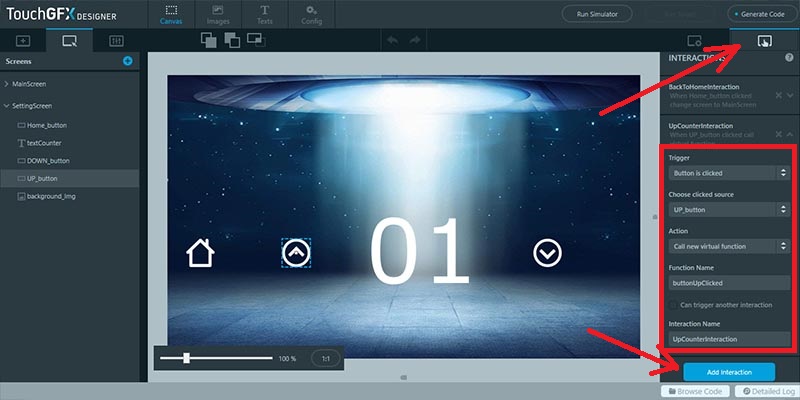Open the Interactions panel tab icon
Screen dimensions: 800x400
764,41
